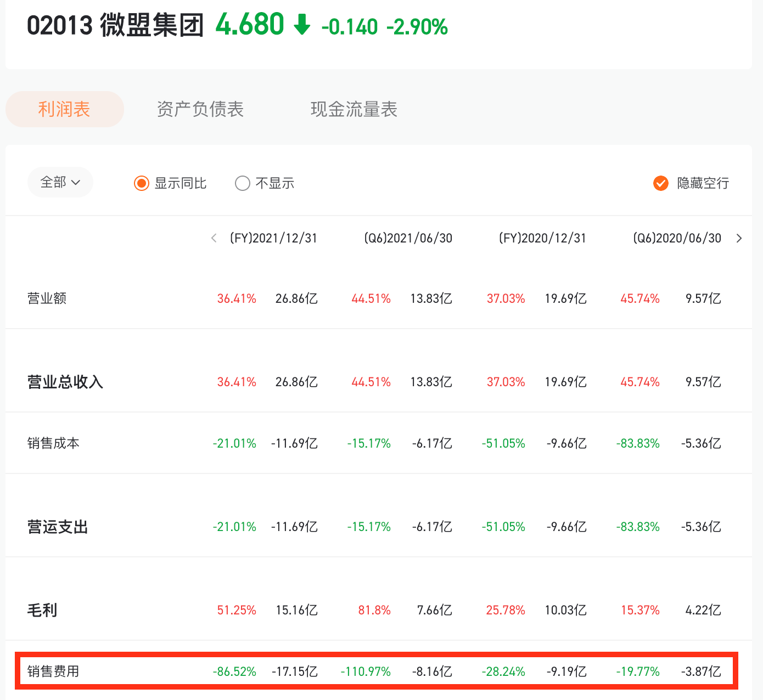Screen dimensions: 763x700
Task: Click 36.41% in the 营业额 row
Action: [x=237, y=298]
